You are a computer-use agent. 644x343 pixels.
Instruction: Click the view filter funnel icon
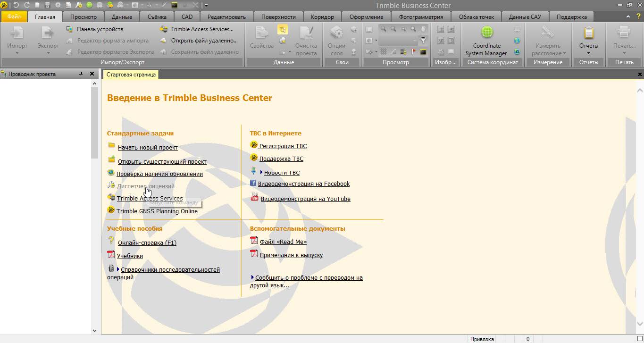coord(423,41)
